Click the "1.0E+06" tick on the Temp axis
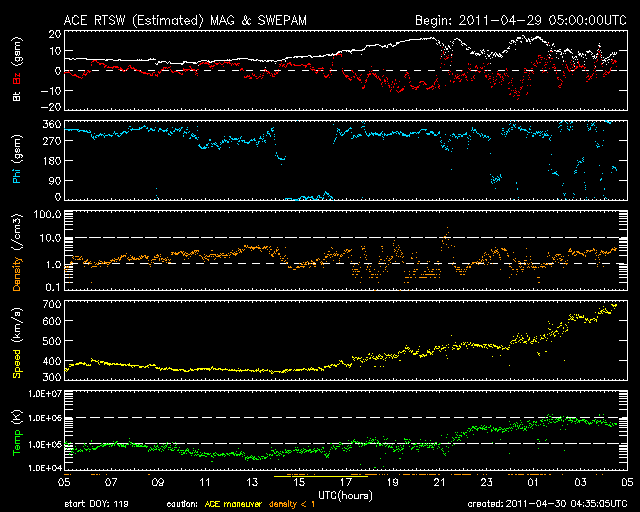Screen dimensions: 640x512 (x=44, y=419)
